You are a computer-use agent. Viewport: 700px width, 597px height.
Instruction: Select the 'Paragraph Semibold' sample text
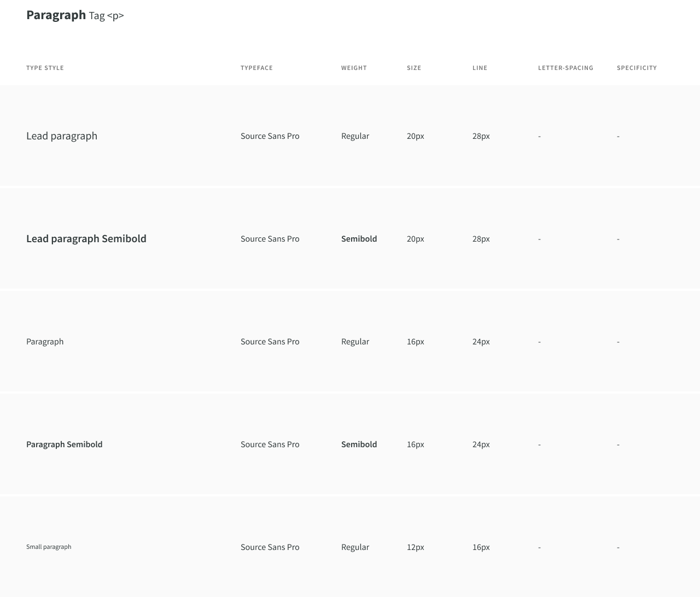tap(65, 444)
